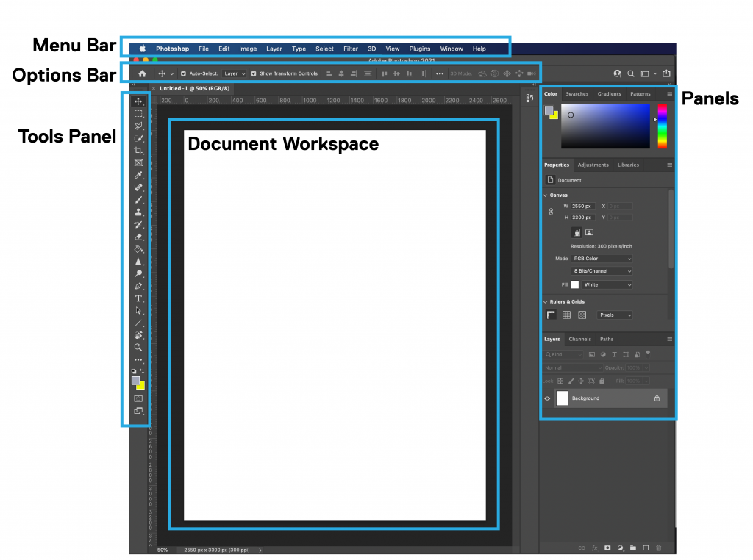Open the workspace switcher dropdown

pos(648,73)
